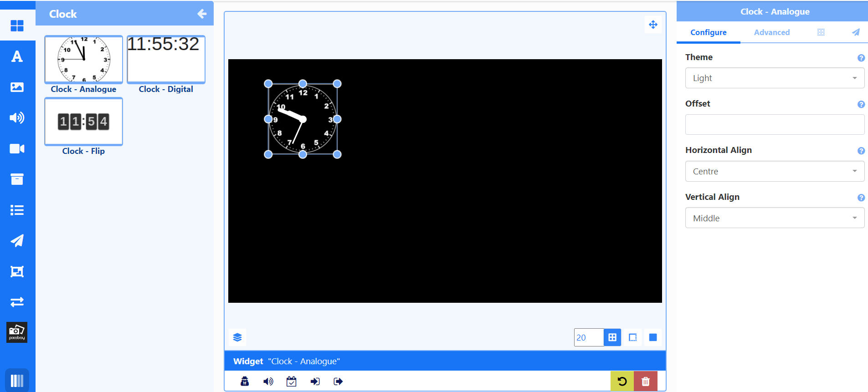Delete the widget with trash button
Image resolution: width=868 pixels, height=392 pixels.
(x=645, y=382)
